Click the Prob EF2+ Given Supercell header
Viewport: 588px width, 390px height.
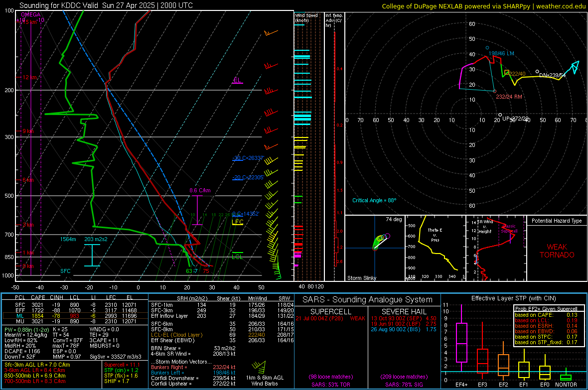[x=546, y=309]
